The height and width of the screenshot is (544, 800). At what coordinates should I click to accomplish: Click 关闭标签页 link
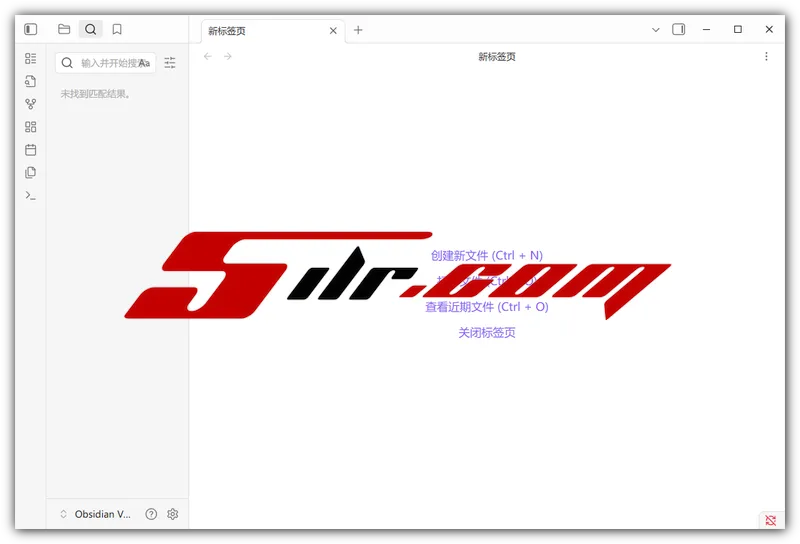click(487, 333)
